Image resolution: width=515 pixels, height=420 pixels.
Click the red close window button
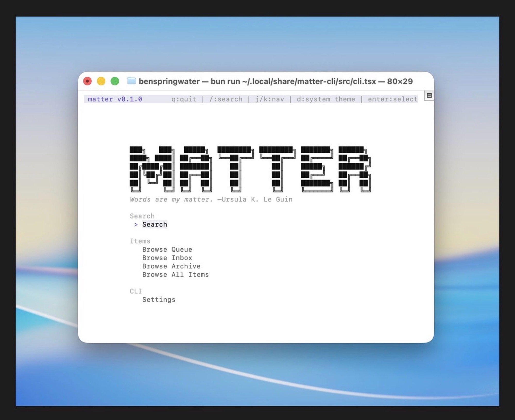pyautogui.click(x=88, y=81)
